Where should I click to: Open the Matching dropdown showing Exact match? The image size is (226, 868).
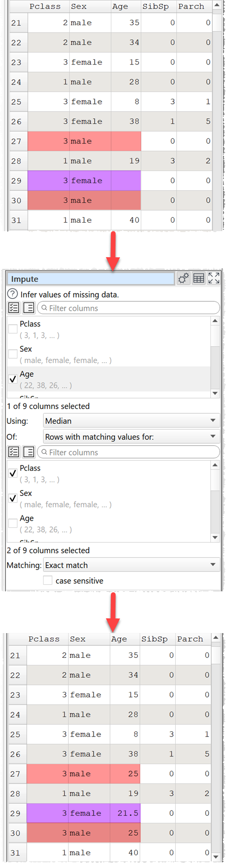[131, 565]
